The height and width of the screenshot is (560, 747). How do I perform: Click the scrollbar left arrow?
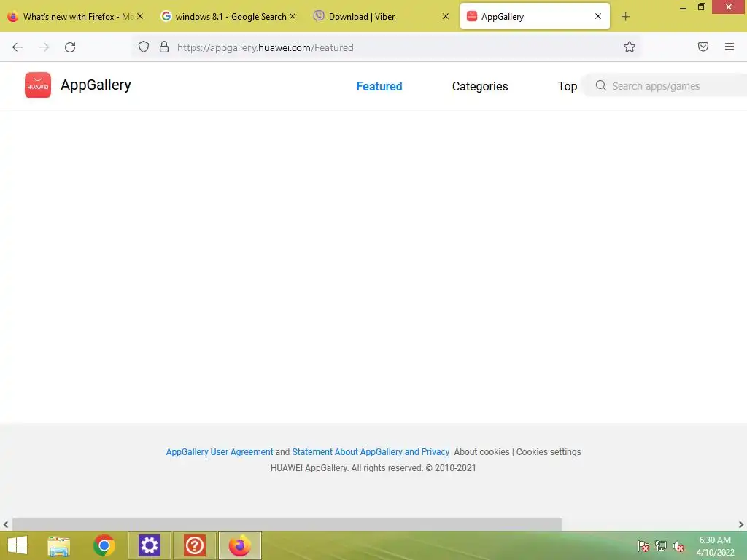coord(6,524)
